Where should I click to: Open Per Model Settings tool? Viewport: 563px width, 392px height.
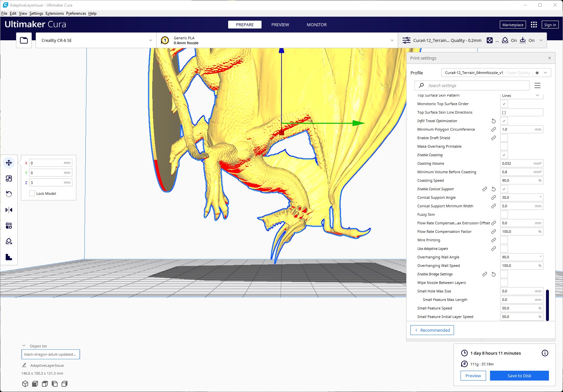[x=9, y=226]
